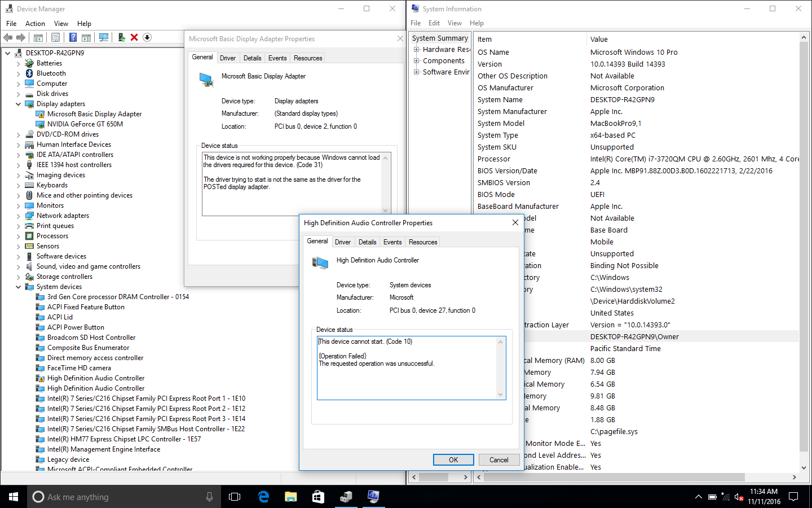812x508 pixels.
Task: Click the Imaging devices category icon
Action: 29,175
